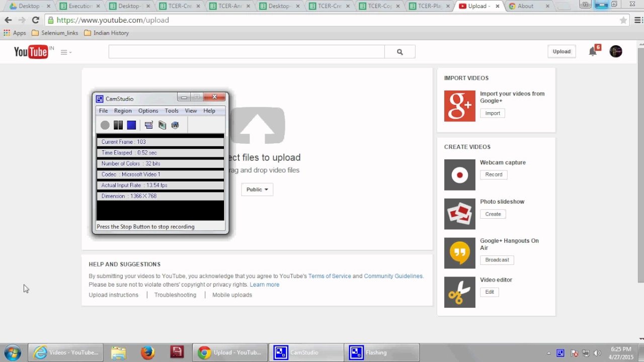Click Edit for Video editor
The image size is (644, 362).
490,292
